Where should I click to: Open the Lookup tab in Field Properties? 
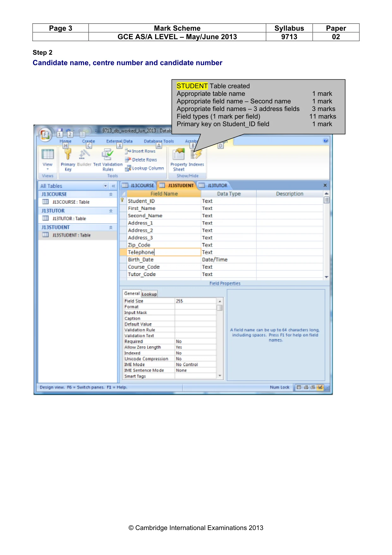click(x=149, y=294)
